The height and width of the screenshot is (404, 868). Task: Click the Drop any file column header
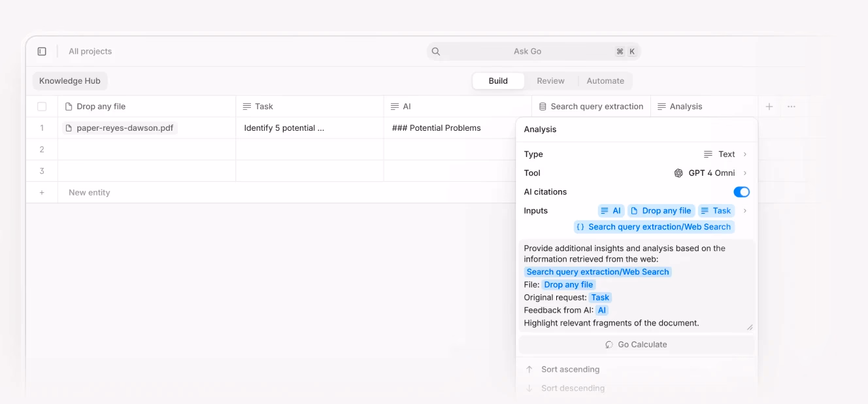click(x=146, y=107)
